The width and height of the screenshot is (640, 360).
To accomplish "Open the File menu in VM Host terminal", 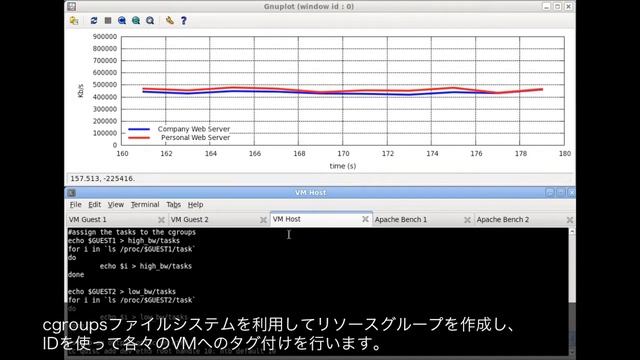I will pyautogui.click(x=76, y=204).
